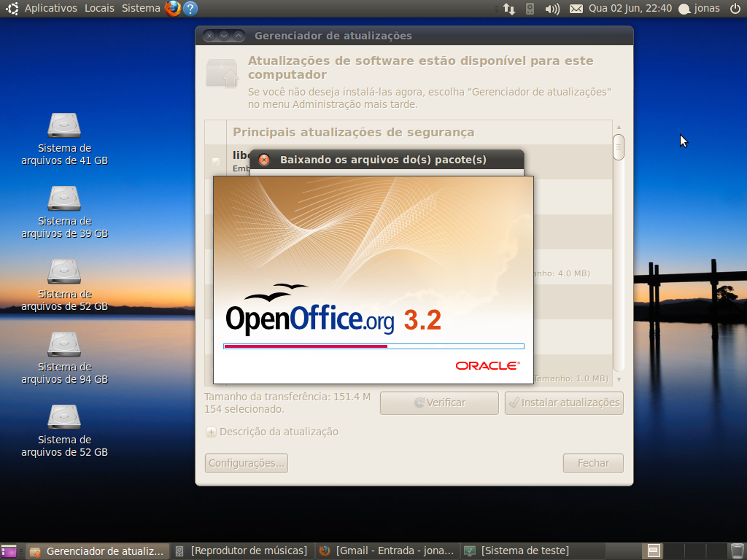
Task: Open the power shutdown icon
Action: (735, 8)
